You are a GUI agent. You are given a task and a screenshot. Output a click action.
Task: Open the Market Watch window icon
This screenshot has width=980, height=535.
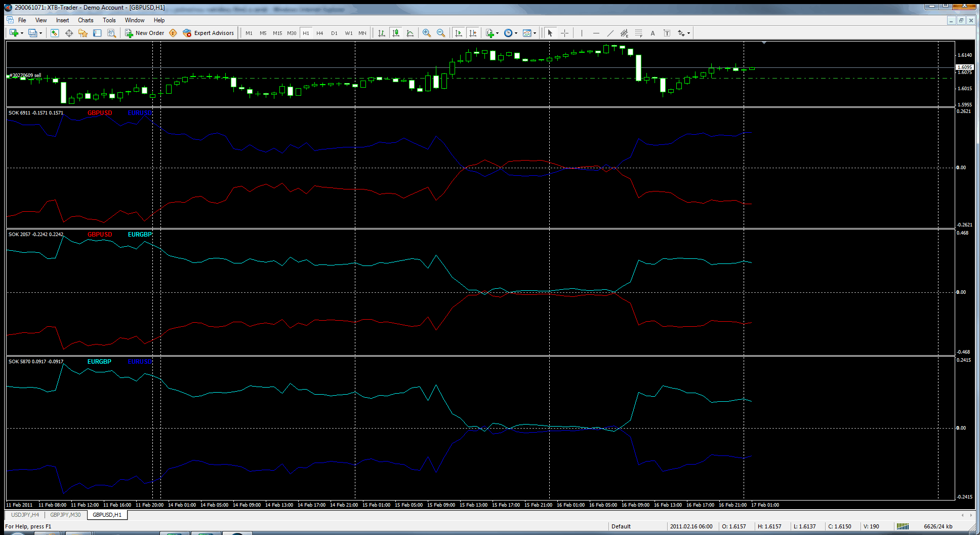[55, 33]
